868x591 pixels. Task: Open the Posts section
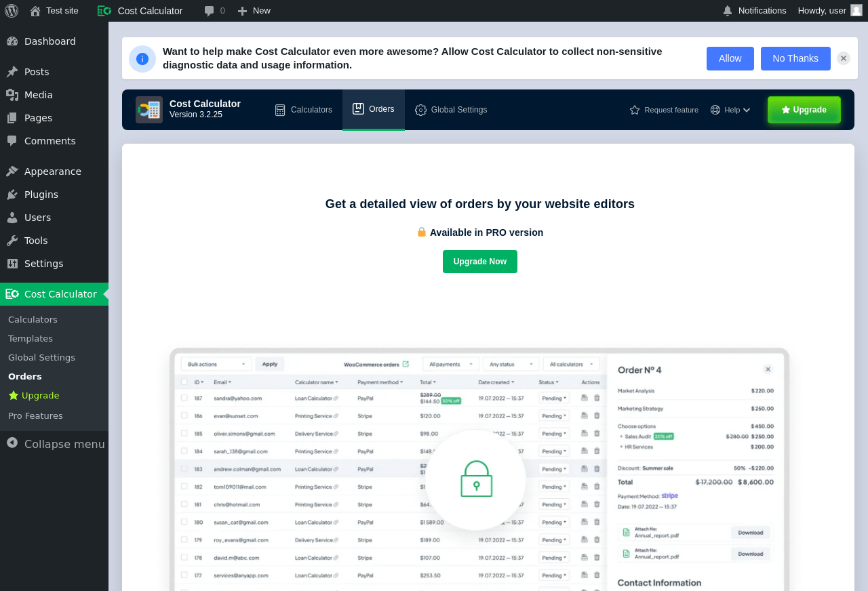54,72
